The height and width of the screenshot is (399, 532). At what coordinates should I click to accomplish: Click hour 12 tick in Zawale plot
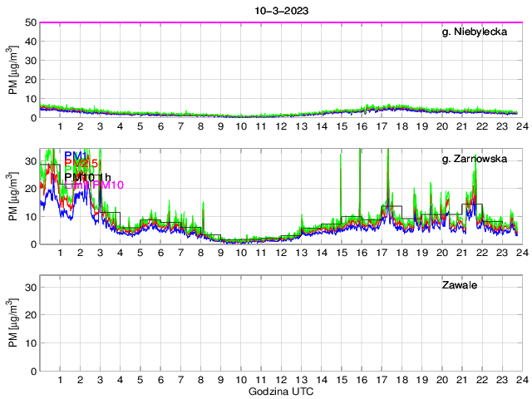coord(281,379)
